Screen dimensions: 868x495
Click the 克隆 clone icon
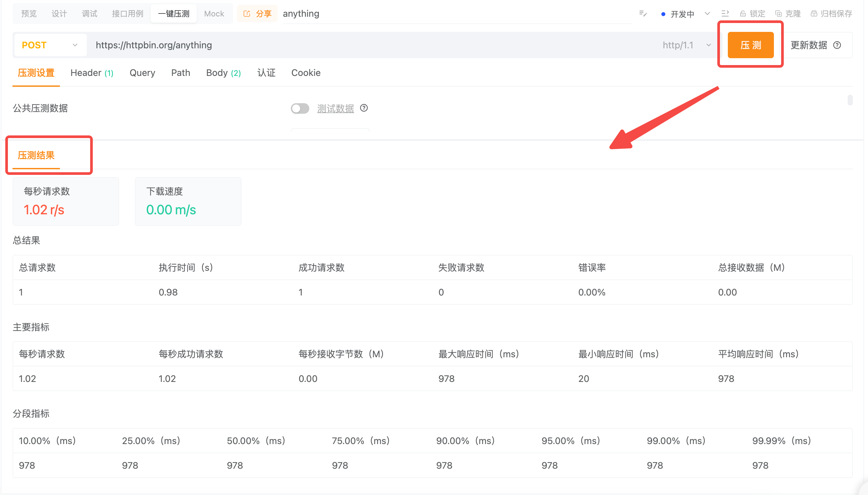tap(778, 13)
